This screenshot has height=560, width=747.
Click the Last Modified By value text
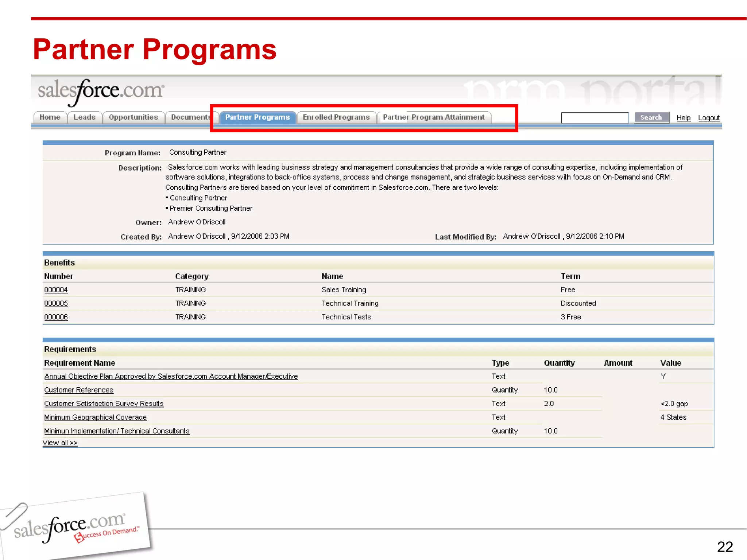(564, 236)
